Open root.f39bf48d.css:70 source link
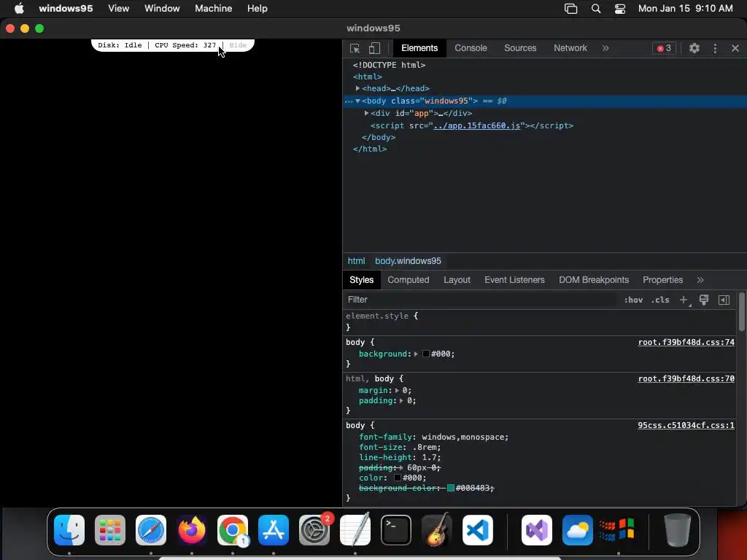The image size is (747, 560). coord(686,378)
